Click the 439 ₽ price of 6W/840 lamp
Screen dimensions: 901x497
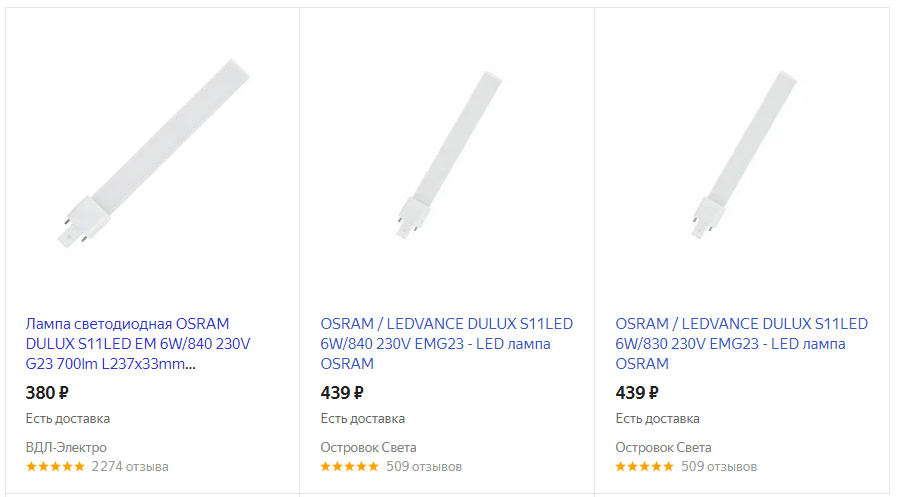click(342, 393)
